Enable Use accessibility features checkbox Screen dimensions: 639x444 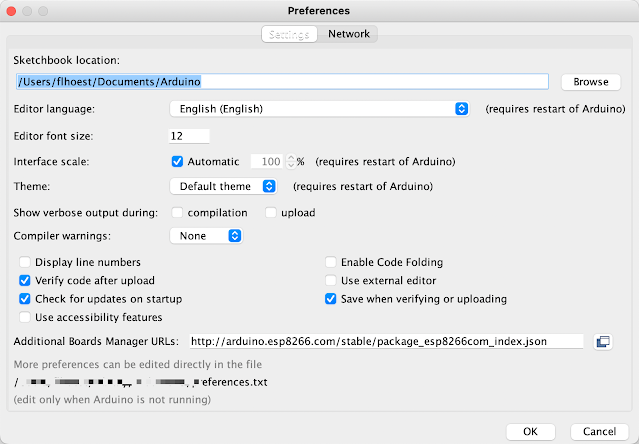25,317
